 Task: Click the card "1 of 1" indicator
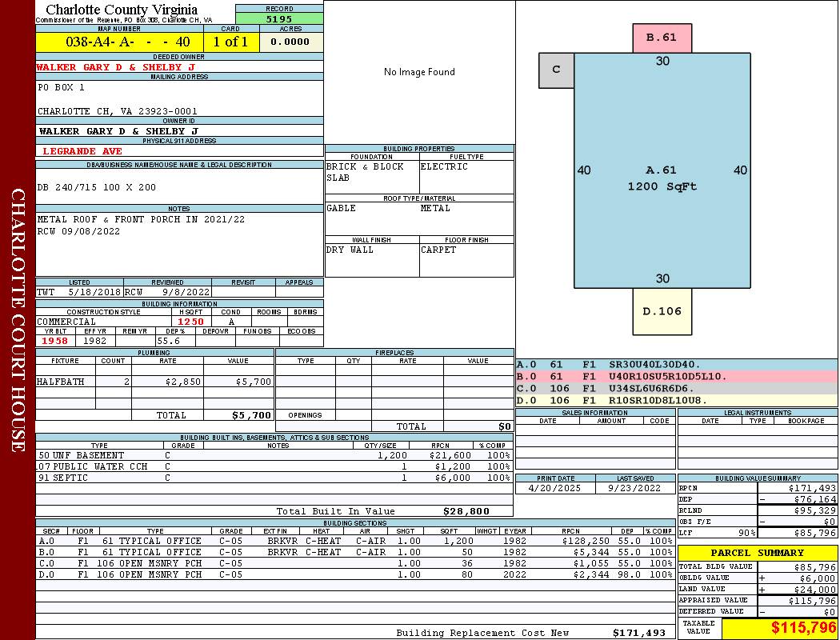click(231, 42)
